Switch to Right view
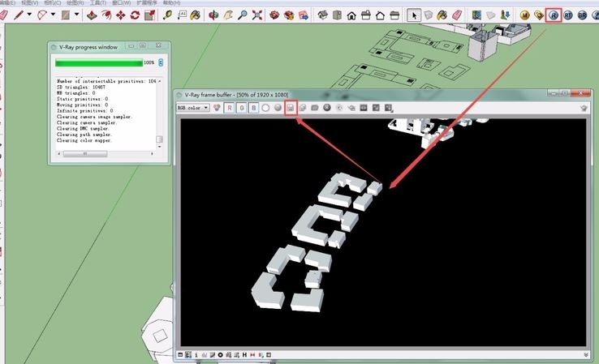This screenshot has width=599, height=364. 366,15
